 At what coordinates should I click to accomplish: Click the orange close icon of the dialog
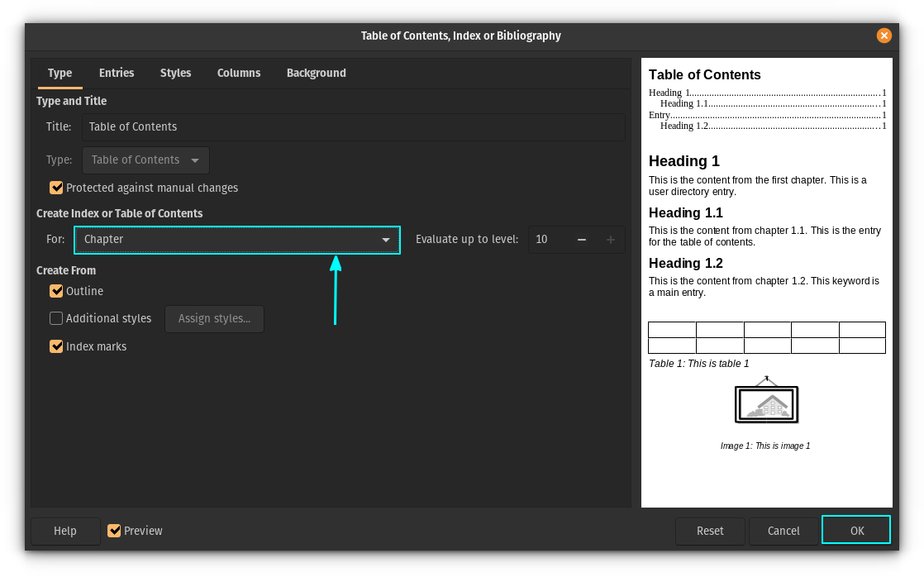[x=884, y=36]
